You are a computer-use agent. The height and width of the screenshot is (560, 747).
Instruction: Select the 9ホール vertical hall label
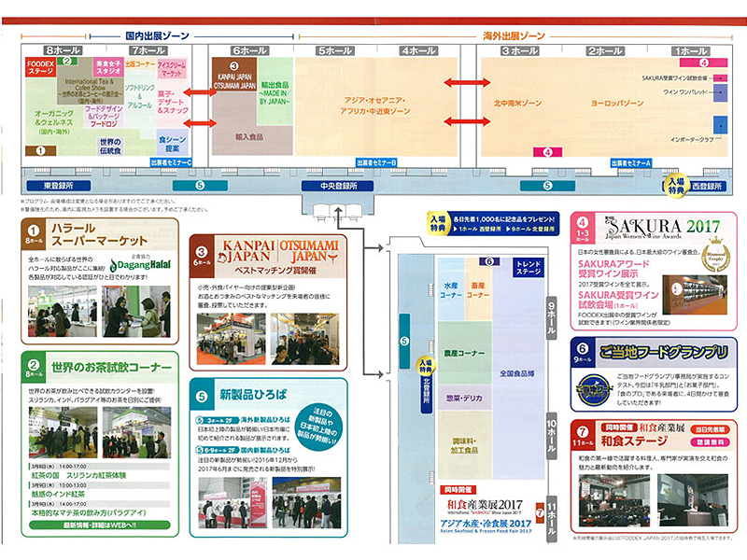pyautogui.click(x=551, y=318)
